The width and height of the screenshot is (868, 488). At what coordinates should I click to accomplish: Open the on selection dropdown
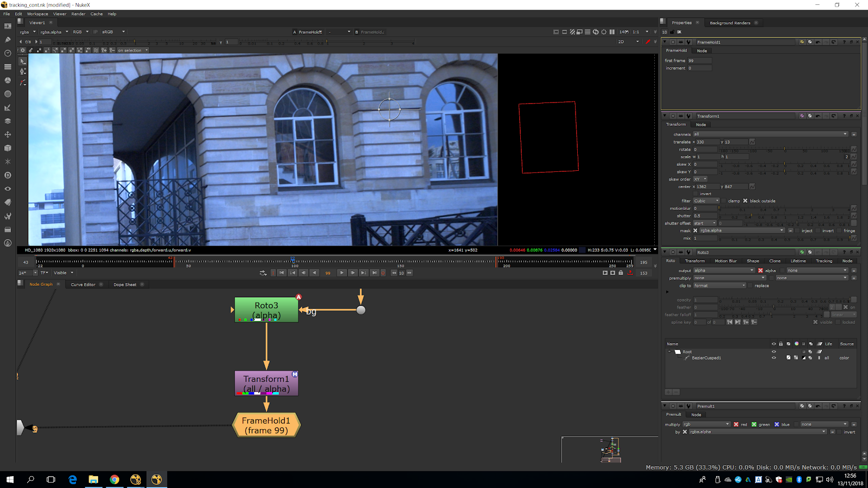132,50
